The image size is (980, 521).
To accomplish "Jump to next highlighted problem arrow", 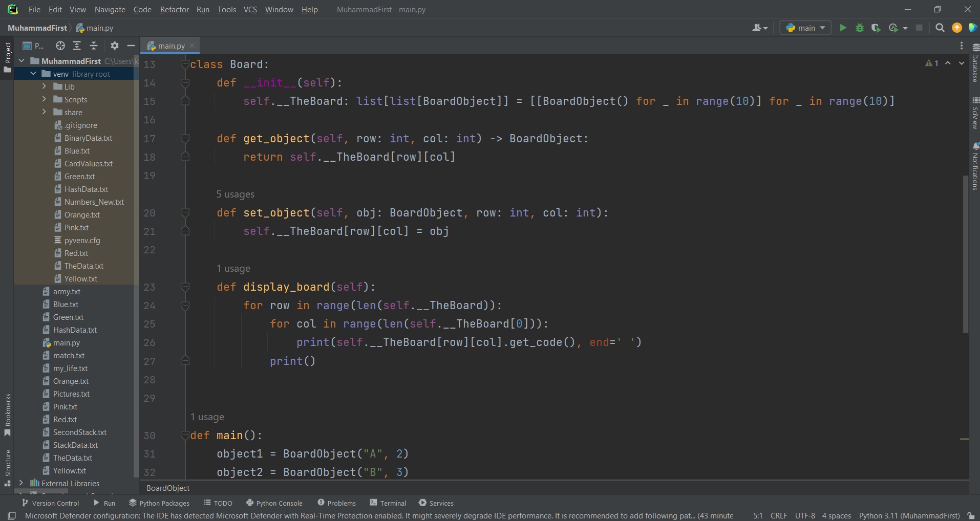I will 962,63.
